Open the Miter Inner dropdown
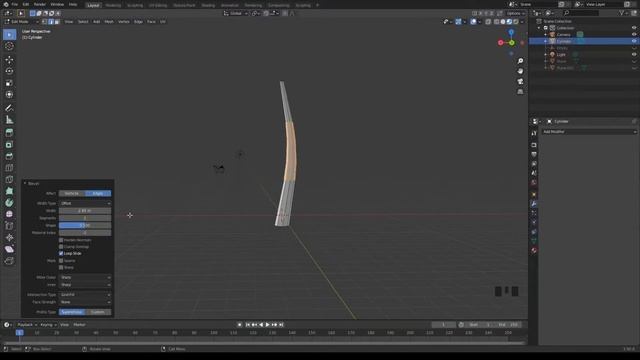Viewport: 640px width, 360px height. click(85, 285)
